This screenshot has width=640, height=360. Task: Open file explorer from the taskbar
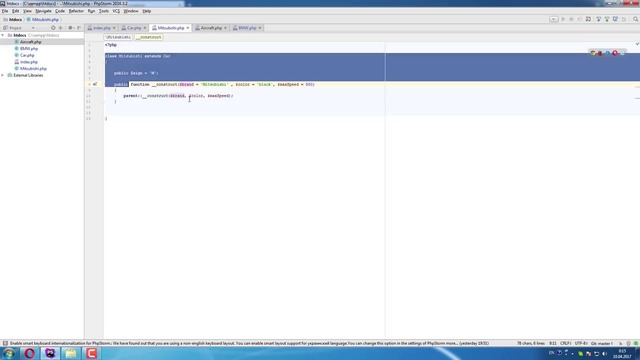[71, 353]
